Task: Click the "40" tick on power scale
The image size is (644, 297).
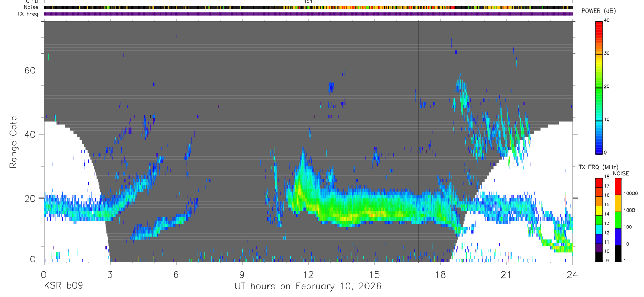Action: [x=607, y=20]
